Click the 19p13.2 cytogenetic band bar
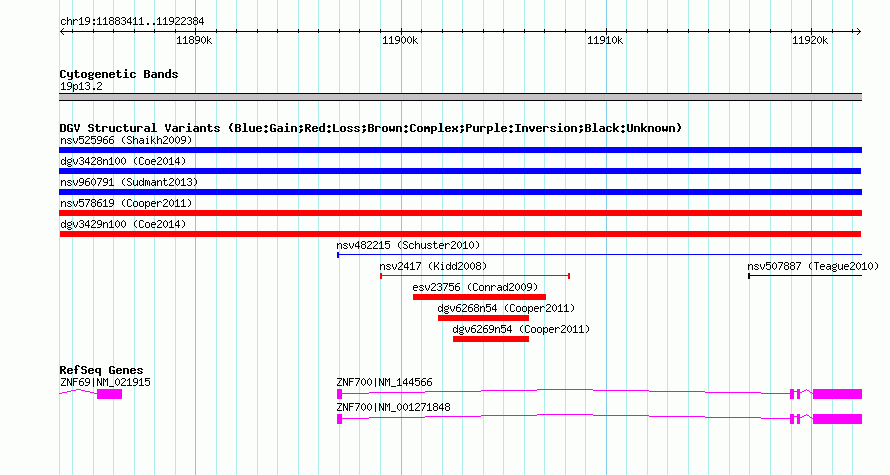Screen dimensions: 890x475 pyautogui.click(x=460, y=97)
